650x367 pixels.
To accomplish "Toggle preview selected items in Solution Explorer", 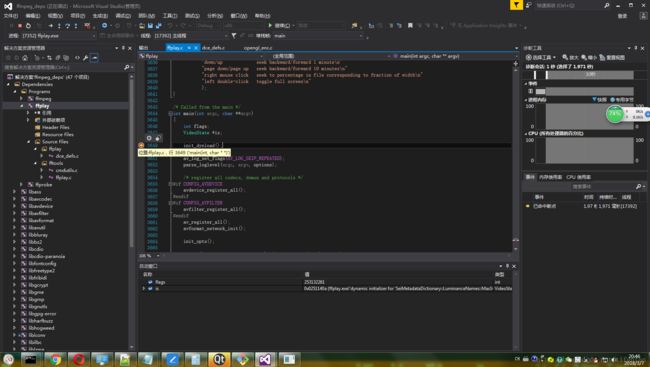I will (95, 58).
